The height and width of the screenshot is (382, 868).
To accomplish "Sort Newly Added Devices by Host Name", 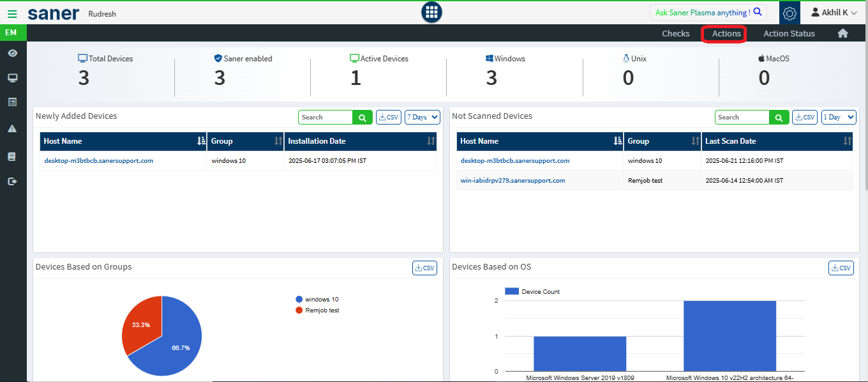I will coord(202,141).
